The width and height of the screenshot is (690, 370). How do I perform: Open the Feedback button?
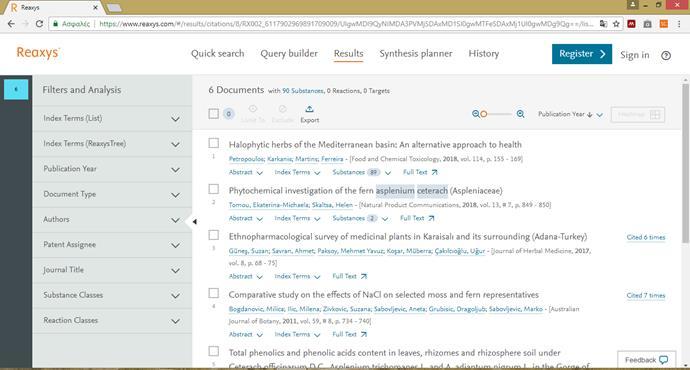point(646,360)
